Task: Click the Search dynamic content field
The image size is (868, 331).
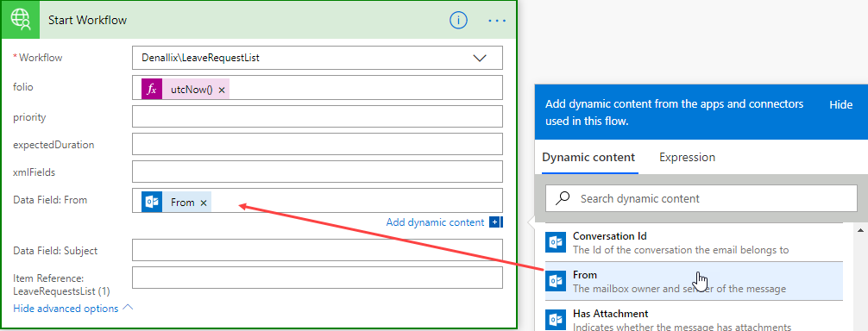Action: 701,198
